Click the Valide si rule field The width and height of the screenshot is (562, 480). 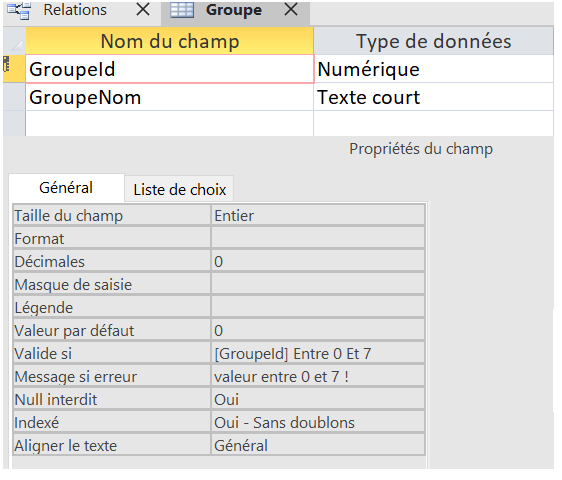(318, 354)
